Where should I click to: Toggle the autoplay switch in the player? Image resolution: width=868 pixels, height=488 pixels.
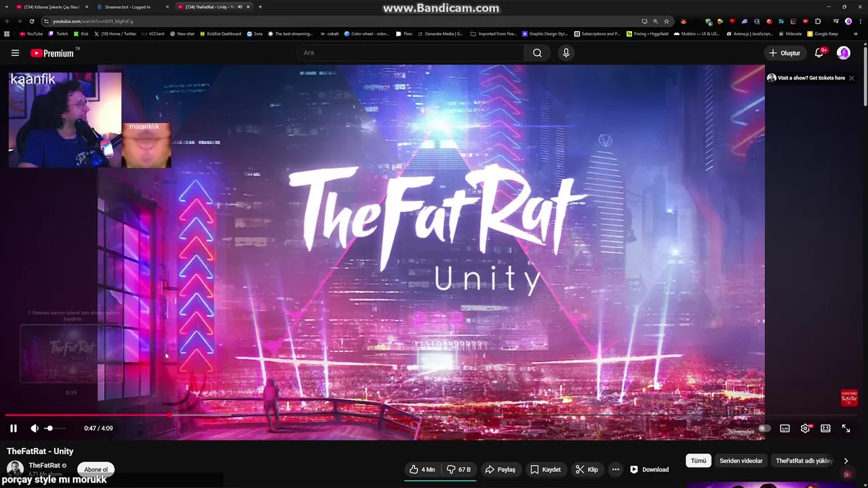pyautogui.click(x=764, y=428)
